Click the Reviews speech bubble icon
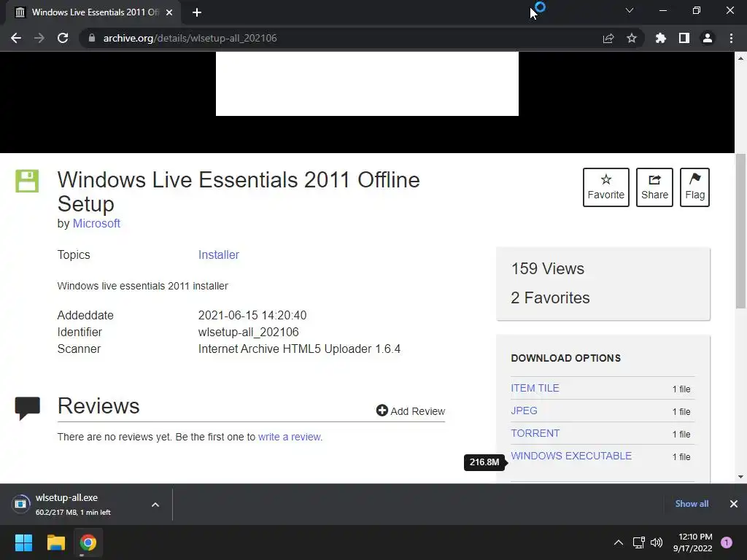 coord(28,408)
